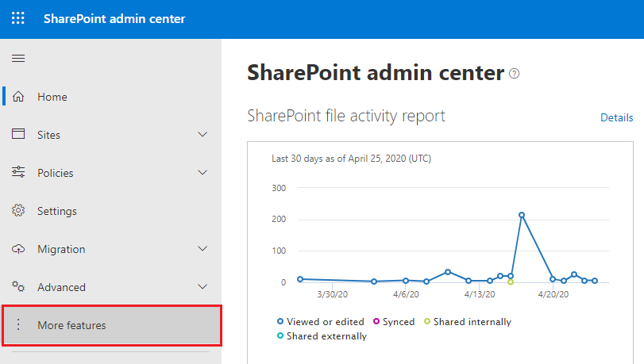Open the Sites navigation item

click(x=112, y=135)
